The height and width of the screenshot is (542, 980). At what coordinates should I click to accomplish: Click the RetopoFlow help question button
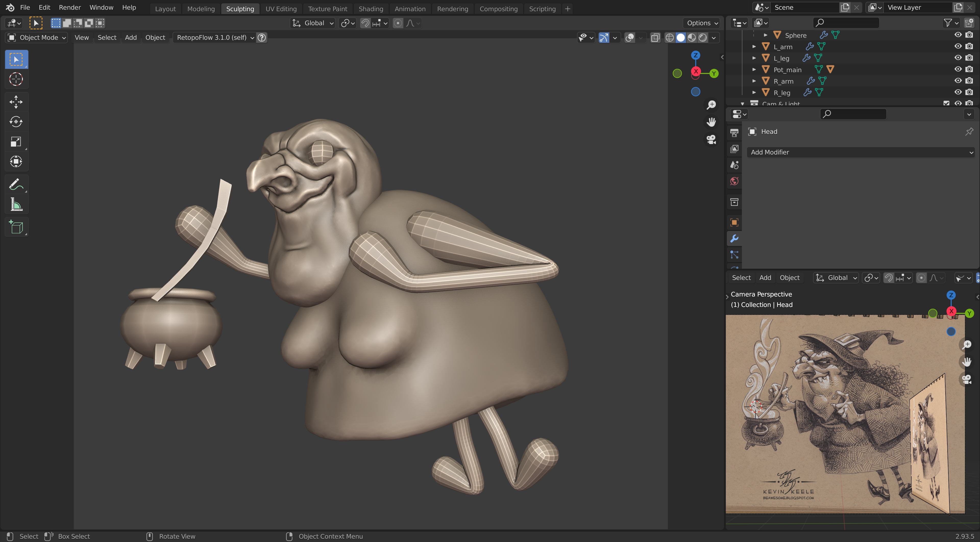click(x=262, y=37)
